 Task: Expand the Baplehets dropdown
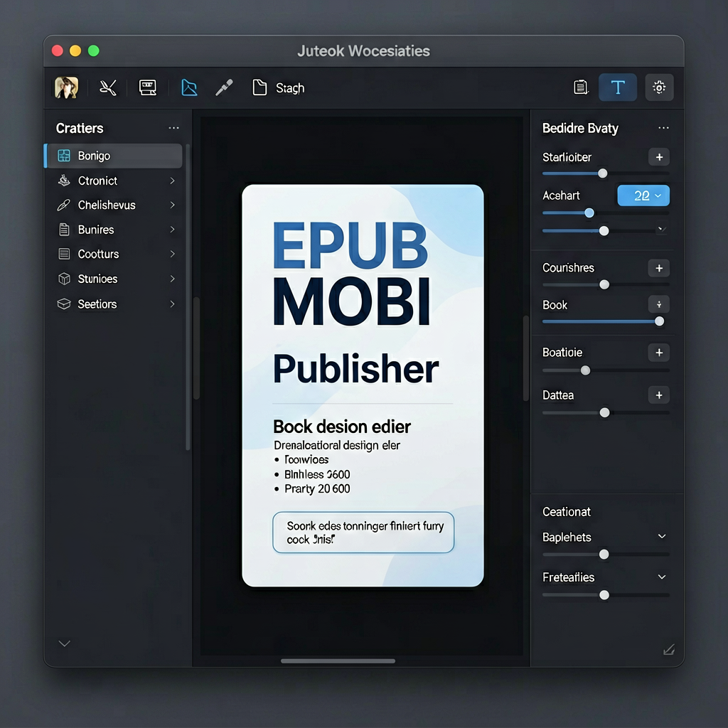[662, 536]
